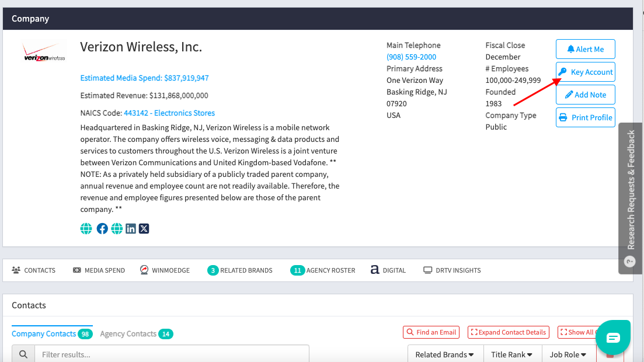Open the Research Requests & Feedback side tab
This screenshot has width=644, height=362.
631,198
